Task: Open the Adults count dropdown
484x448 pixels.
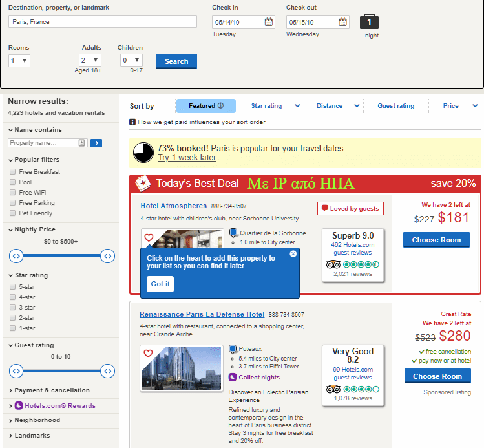Action: point(90,60)
